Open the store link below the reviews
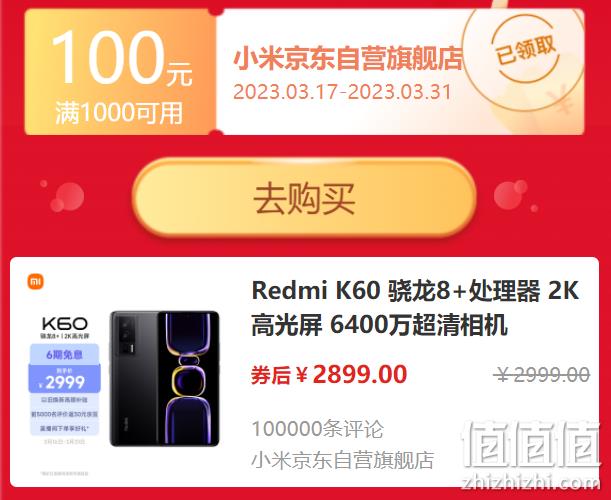The height and width of the screenshot is (500, 611). pos(343,461)
